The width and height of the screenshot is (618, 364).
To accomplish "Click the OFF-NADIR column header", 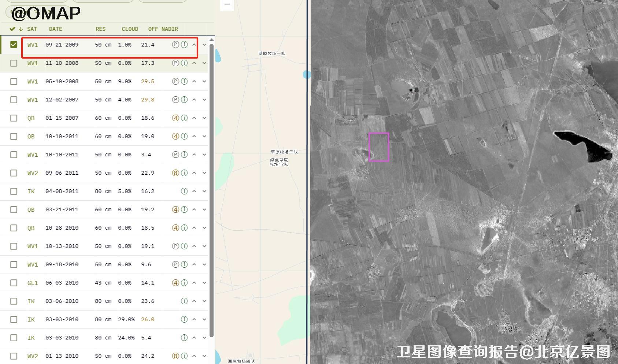I will [163, 29].
